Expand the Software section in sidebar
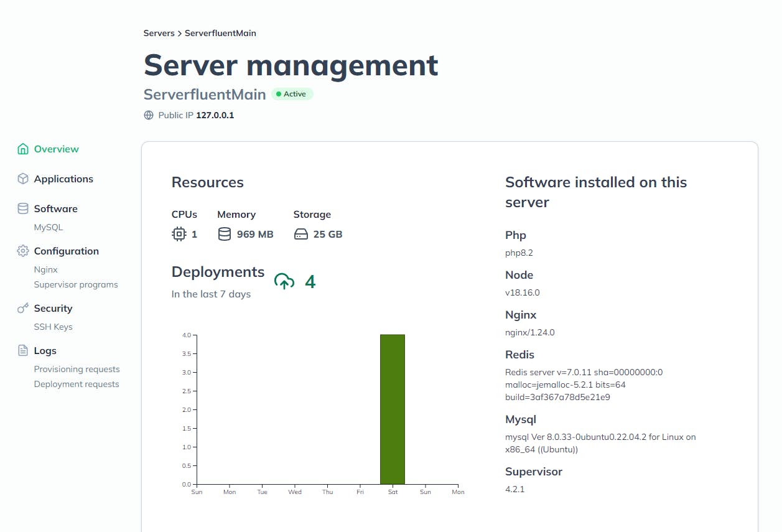782x532 pixels. 55,208
